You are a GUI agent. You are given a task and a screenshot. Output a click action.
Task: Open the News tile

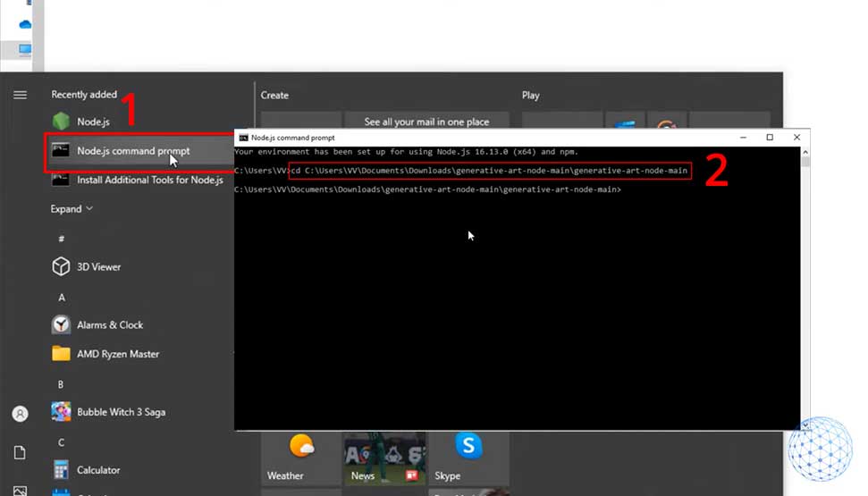[x=384, y=458]
